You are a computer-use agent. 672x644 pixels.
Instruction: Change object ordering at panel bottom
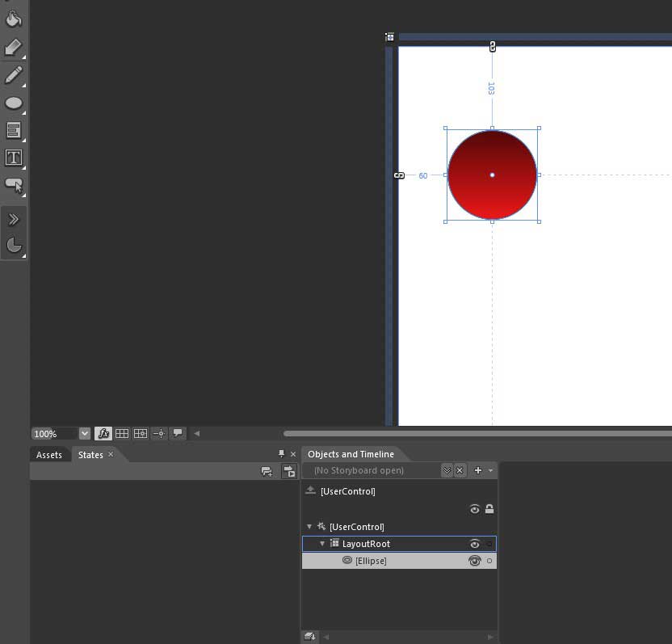coord(309,637)
